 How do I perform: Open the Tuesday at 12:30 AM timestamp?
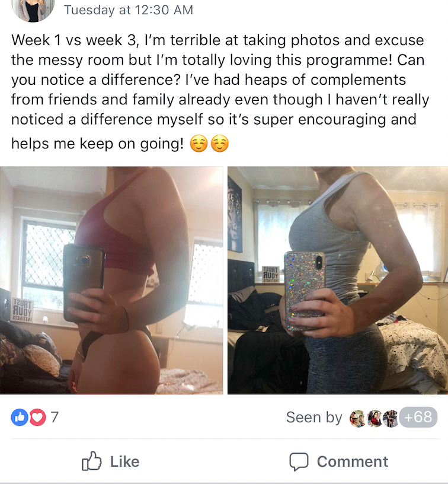[x=129, y=10]
